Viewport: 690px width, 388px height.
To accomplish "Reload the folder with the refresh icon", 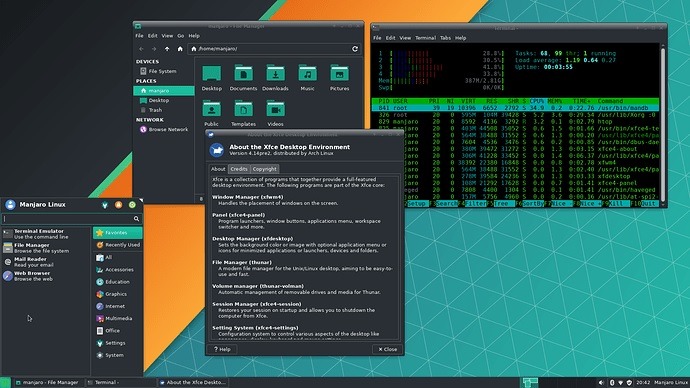I will click(355, 49).
